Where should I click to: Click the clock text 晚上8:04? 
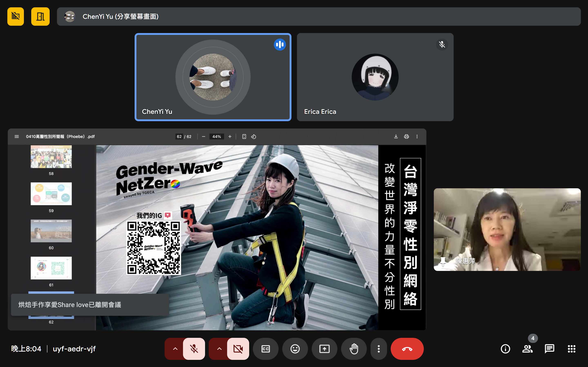pos(26,349)
